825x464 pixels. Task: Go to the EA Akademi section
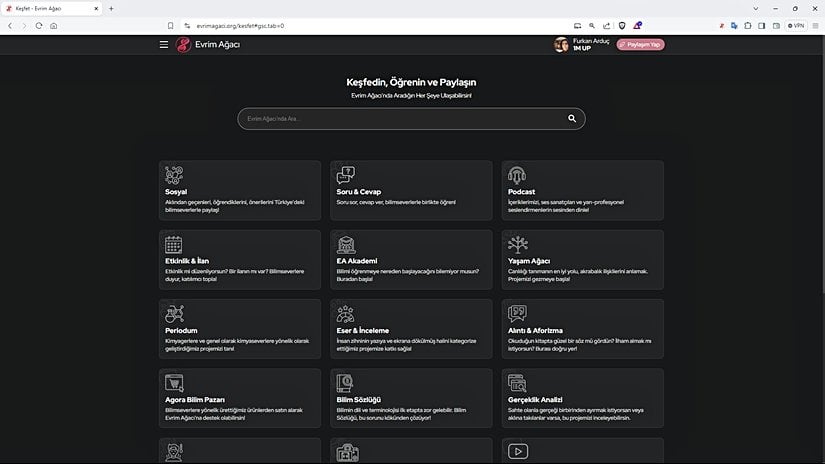point(411,260)
